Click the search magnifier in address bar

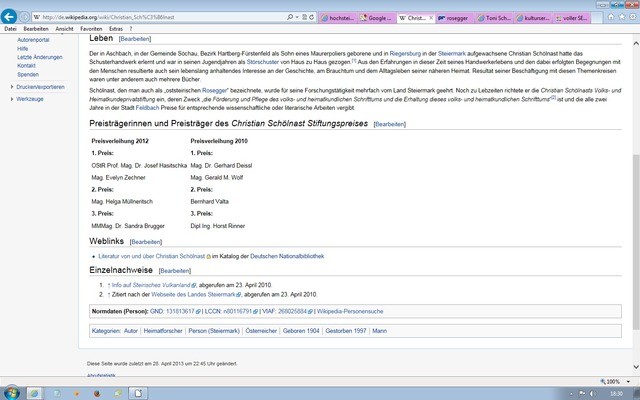tap(290, 17)
